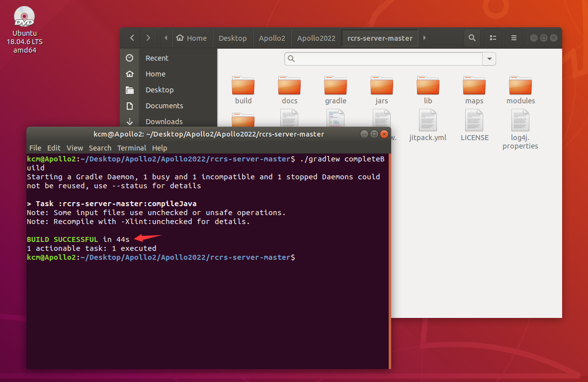Image resolution: width=588 pixels, height=382 pixels.
Task: Click the Downloads arrow icon in sidebar
Action: pos(130,122)
